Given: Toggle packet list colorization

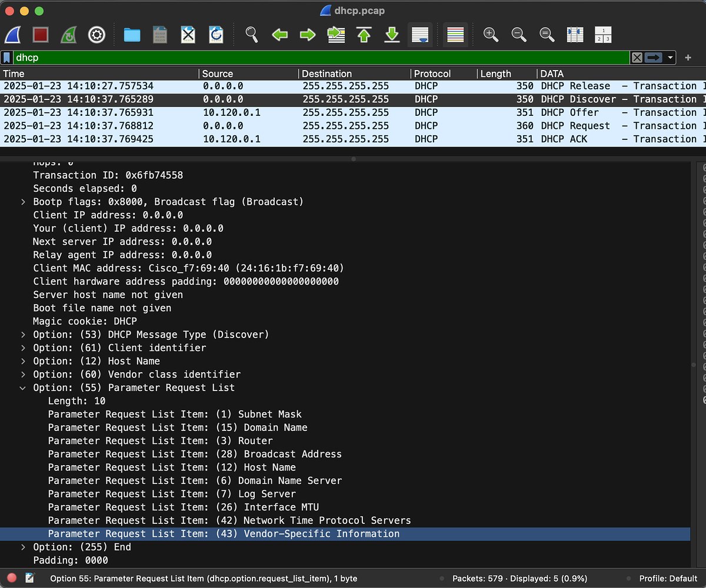Looking at the screenshot, I should [455, 35].
